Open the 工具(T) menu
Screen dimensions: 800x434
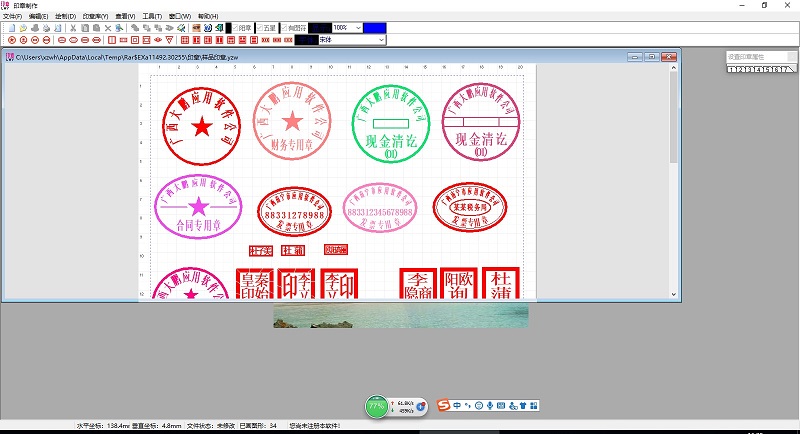pos(152,16)
